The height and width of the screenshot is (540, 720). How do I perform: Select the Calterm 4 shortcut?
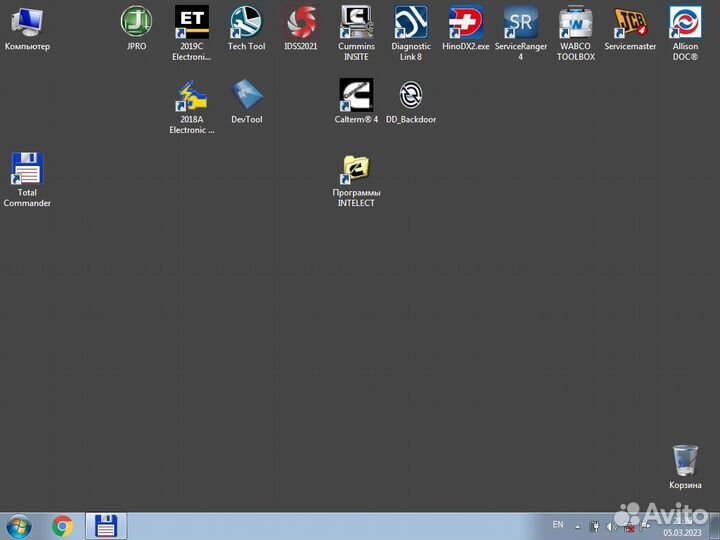[356, 95]
